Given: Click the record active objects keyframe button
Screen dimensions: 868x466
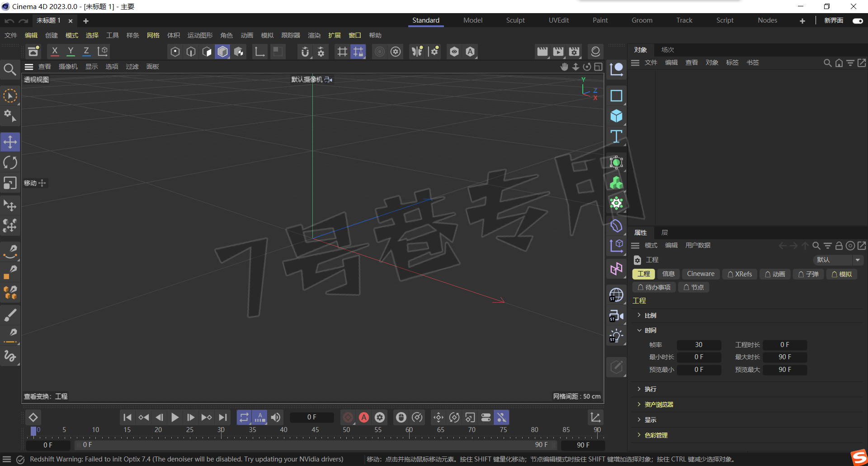Looking at the screenshot, I should click(348, 417).
